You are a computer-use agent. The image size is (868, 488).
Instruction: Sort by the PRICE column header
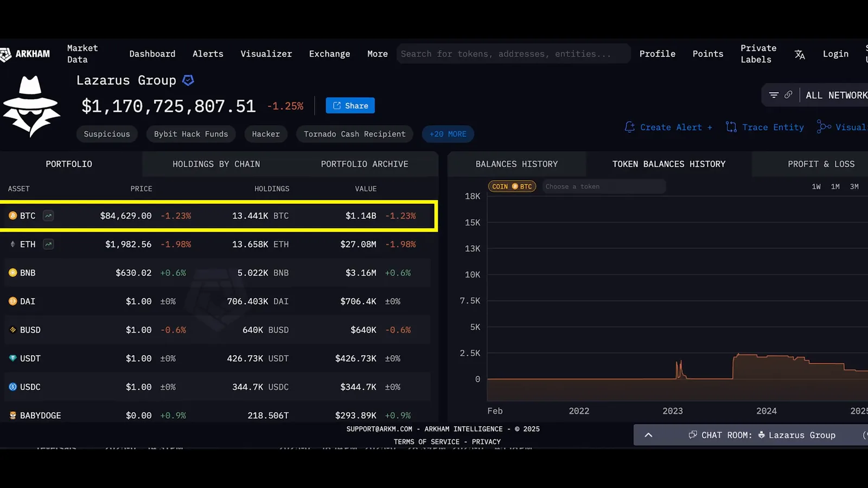141,189
